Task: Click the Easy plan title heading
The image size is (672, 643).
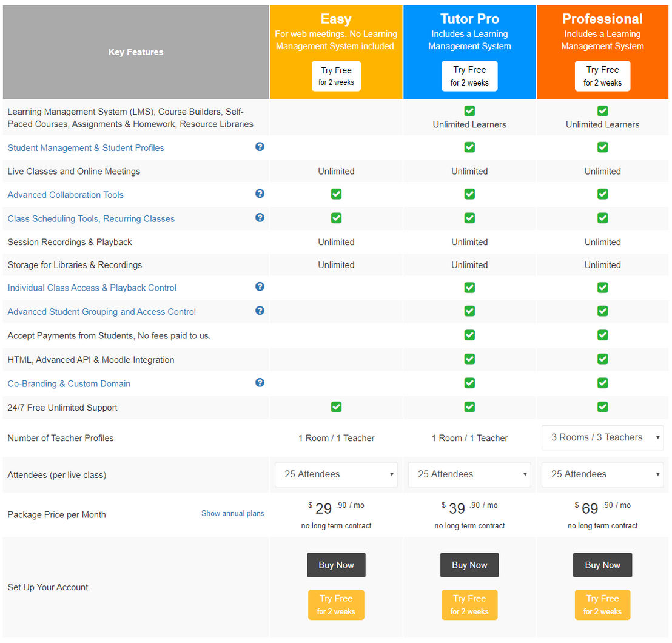Action: (337, 19)
